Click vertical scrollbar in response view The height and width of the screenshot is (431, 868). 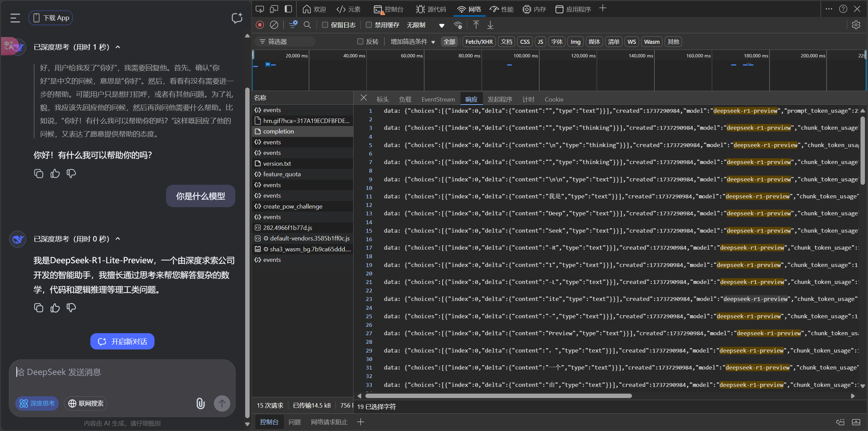(863, 151)
